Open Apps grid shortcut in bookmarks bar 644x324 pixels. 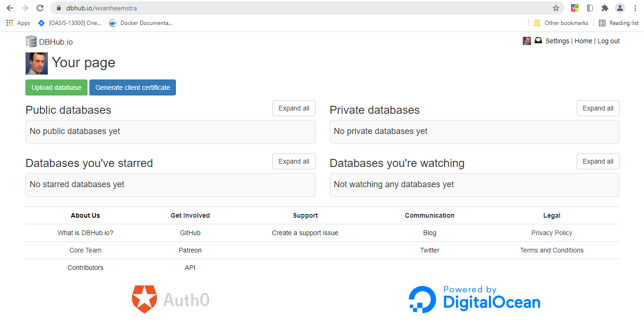(18, 23)
